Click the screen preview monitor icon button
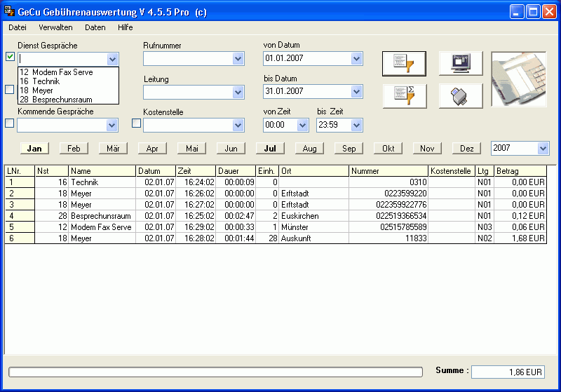This screenshot has width=561, height=392. tap(461, 64)
